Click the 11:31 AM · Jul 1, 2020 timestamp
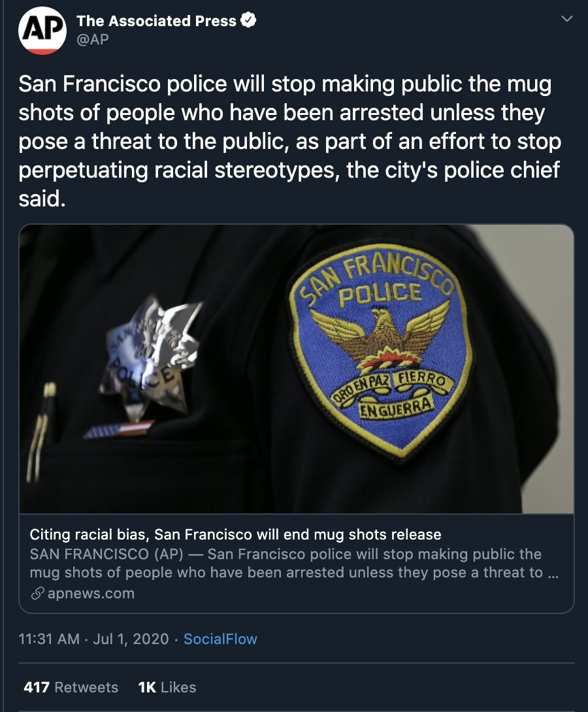The image size is (588, 712). [x=93, y=639]
